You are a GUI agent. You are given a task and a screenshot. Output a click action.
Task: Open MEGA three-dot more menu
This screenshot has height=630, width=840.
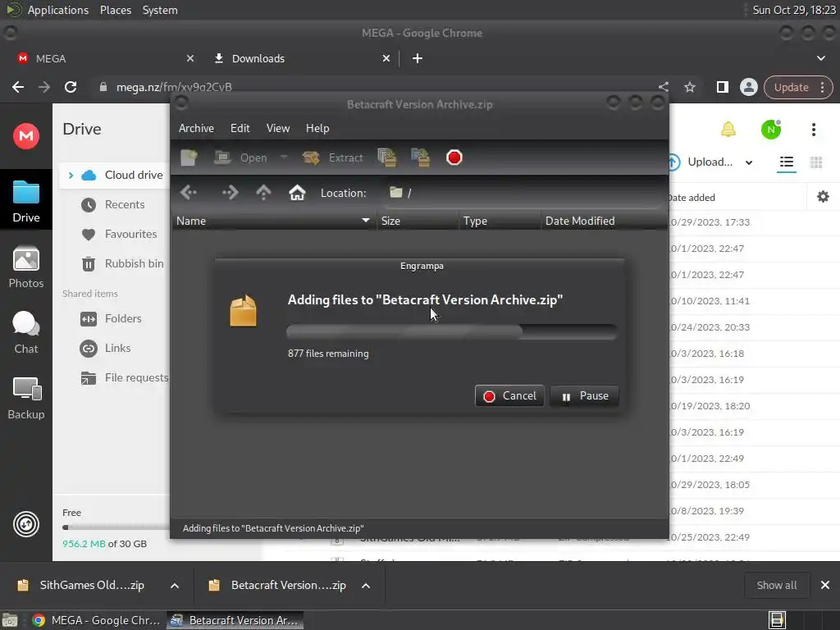tap(813, 129)
